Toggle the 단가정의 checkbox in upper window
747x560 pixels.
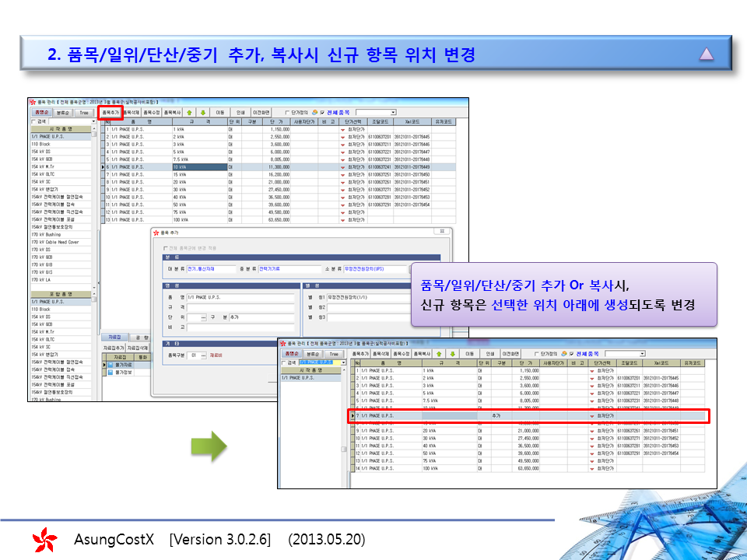[x=287, y=113]
